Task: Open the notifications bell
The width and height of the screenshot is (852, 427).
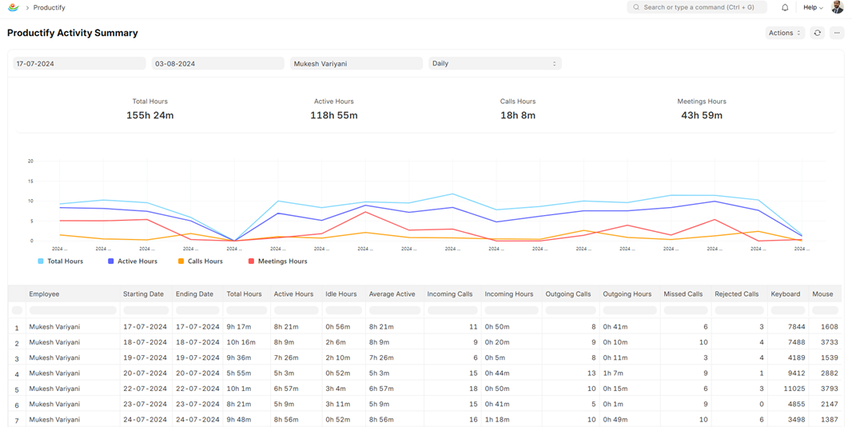Action: pos(785,8)
